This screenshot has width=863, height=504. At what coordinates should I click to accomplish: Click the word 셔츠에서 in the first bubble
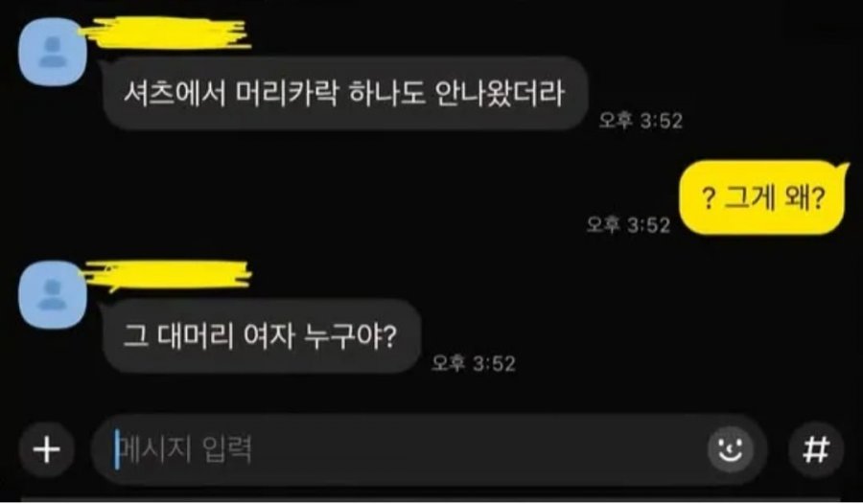click(175, 94)
